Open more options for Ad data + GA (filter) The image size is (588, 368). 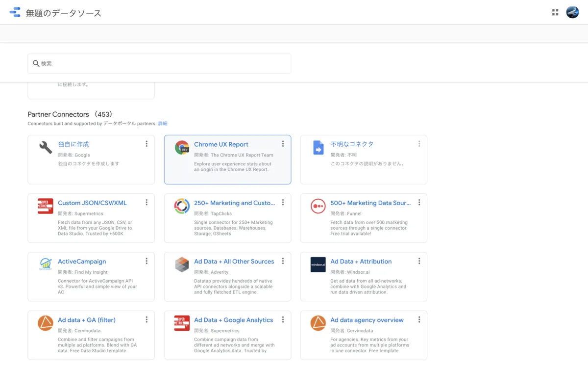click(147, 319)
